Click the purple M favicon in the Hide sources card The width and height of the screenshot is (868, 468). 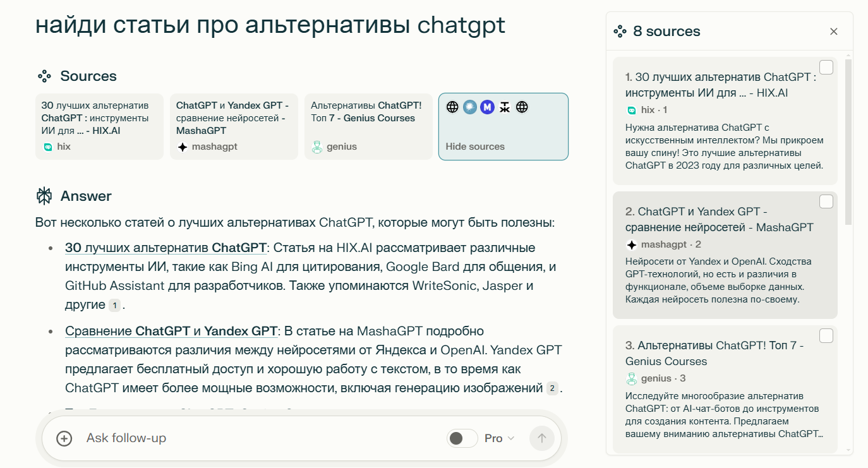(x=486, y=107)
